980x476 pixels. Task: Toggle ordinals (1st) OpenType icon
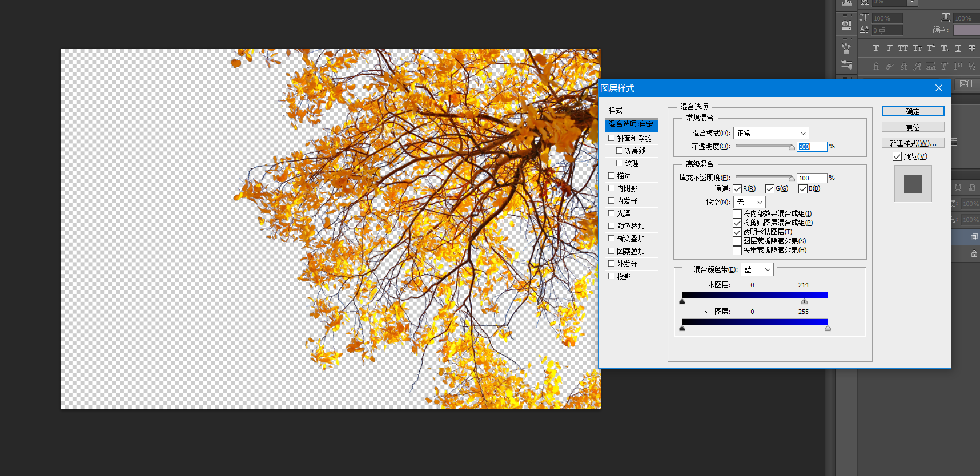(958, 67)
